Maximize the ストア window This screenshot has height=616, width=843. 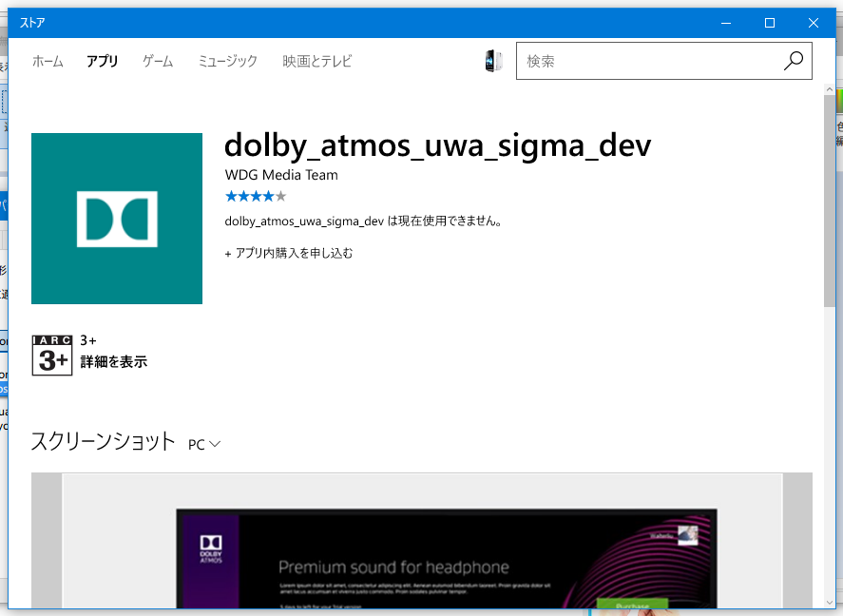[x=770, y=23]
